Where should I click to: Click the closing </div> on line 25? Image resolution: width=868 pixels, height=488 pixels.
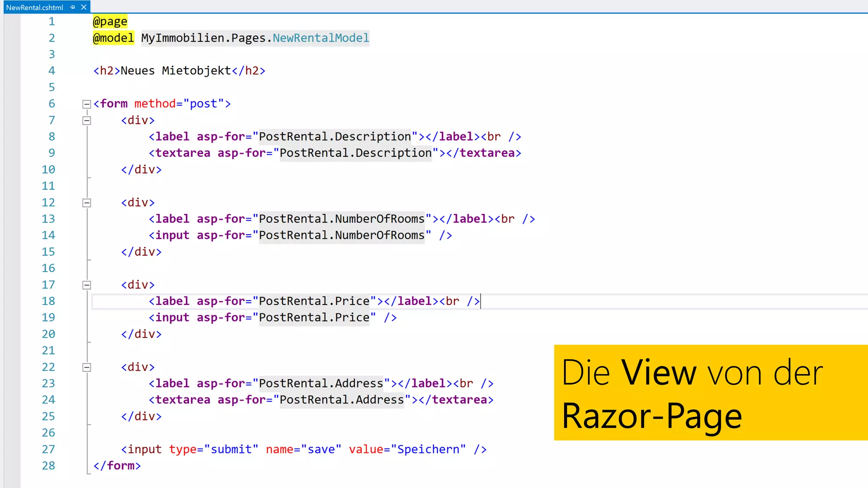tap(141, 416)
